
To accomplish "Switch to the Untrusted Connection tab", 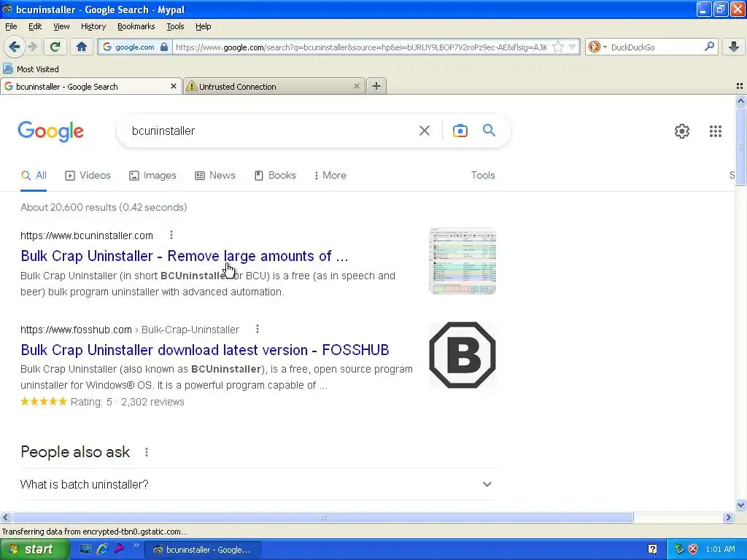I will (x=275, y=86).
